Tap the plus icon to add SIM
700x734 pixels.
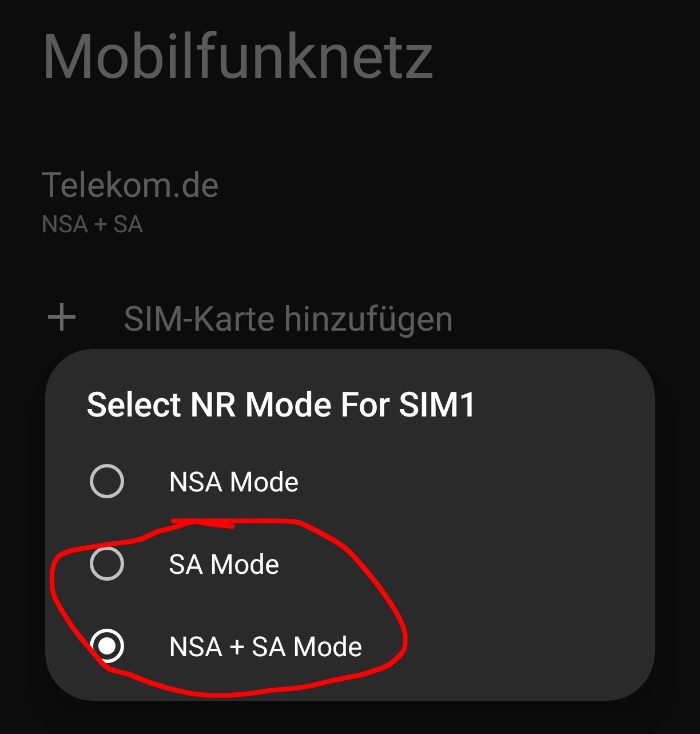(x=62, y=318)
